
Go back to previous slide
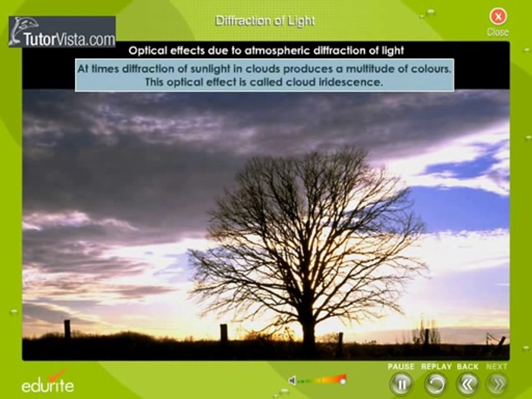click(468, 385)
